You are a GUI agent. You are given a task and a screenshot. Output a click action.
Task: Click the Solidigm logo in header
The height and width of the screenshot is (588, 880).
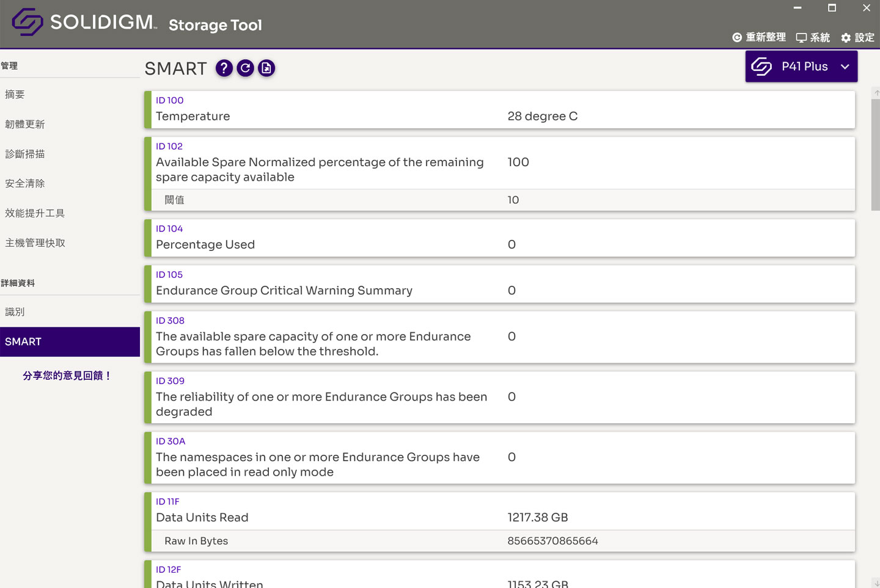(28, 22)
